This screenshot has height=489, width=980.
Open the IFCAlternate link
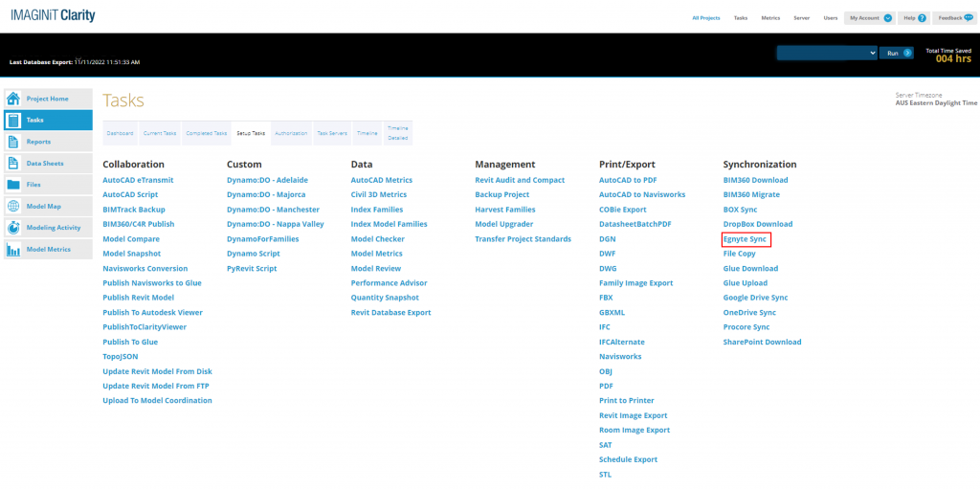tap(622, 342)
